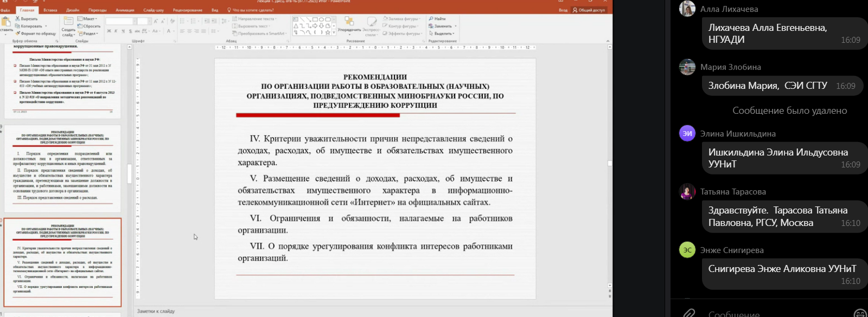Click the Вырезать (Cut) scissors icon
868x317 pixels.
[18, 19]
